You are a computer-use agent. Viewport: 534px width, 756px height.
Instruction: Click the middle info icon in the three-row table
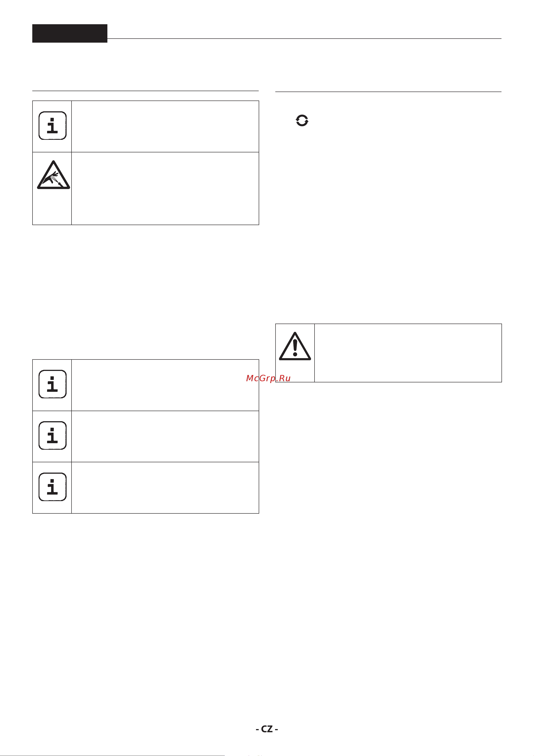pos(52,435)
